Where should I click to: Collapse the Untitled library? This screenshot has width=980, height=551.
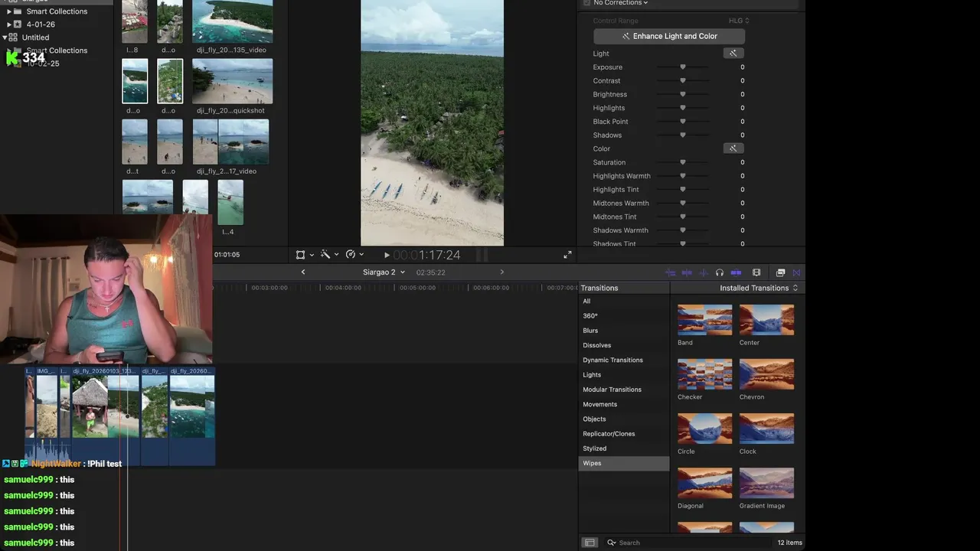5,37
